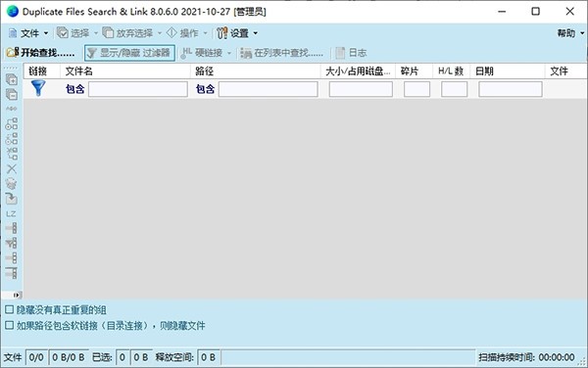The image size is (588, 368).
Task: Click the 0/0 file count status cell
Action: (x=36, y=357)
